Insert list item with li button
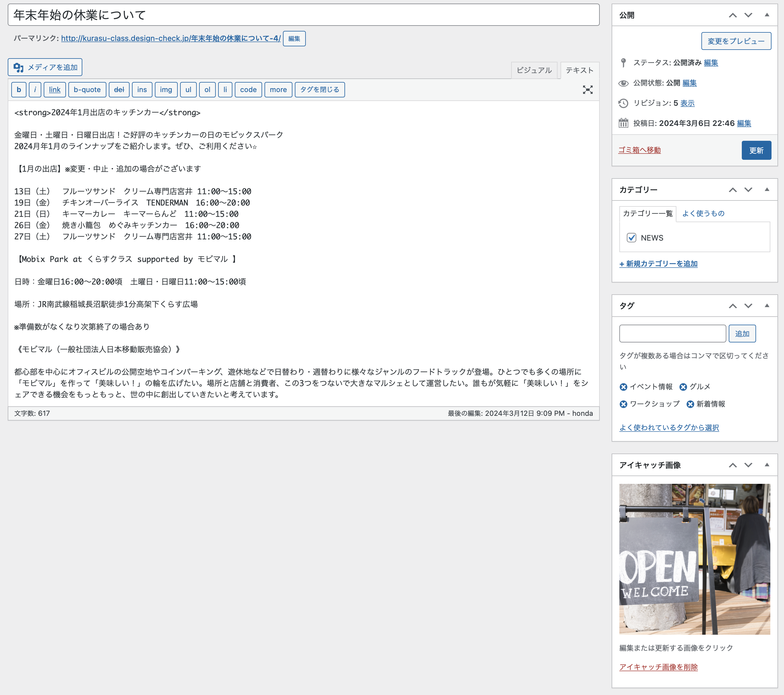Image resolution: width=784 pixels, height=695 pixels. tap(225, 90)
